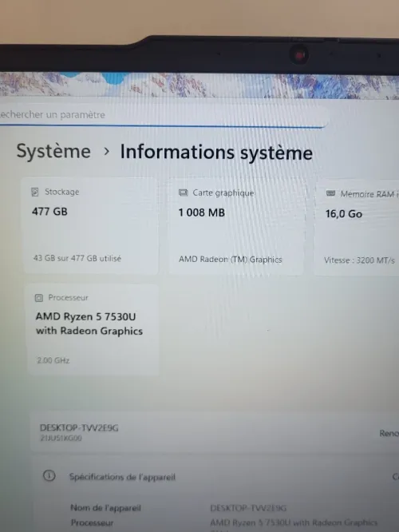
Task: Click the 'Nom de l'appareil' row label
Action: pyautogui.click(x=105, y=508)
